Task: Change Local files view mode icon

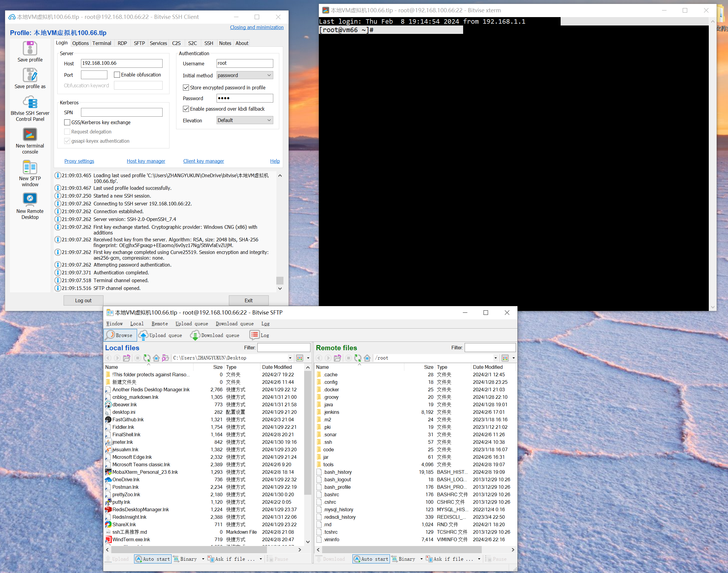Action: 300,358
